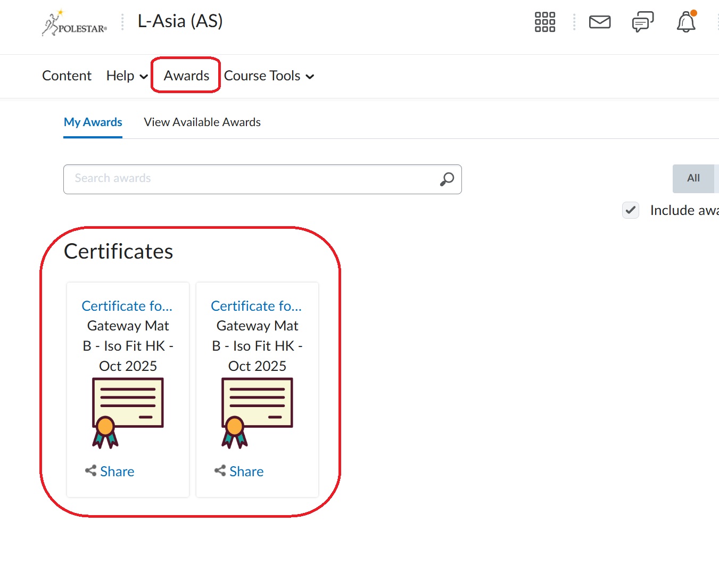Open the update alerts bell icon
The width and height of the screenshot is (719, 588).
(686, 22)
